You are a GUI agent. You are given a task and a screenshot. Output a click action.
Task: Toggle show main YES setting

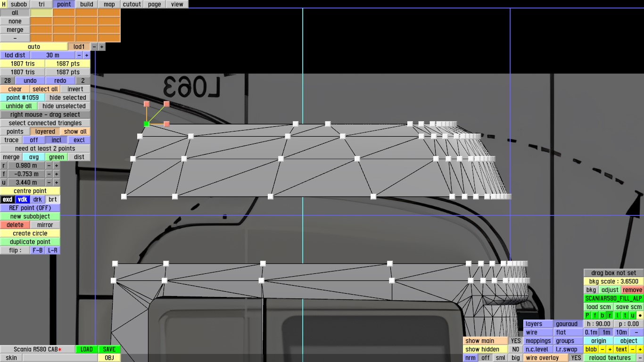(x=516, y=341)
